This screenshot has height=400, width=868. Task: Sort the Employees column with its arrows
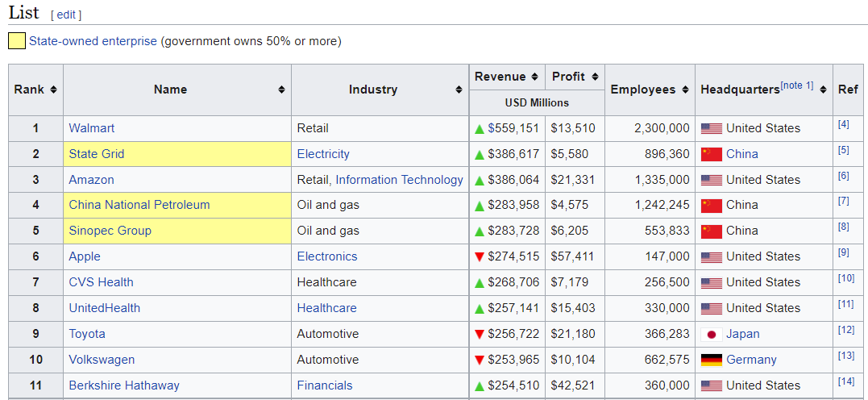(685, 90)
